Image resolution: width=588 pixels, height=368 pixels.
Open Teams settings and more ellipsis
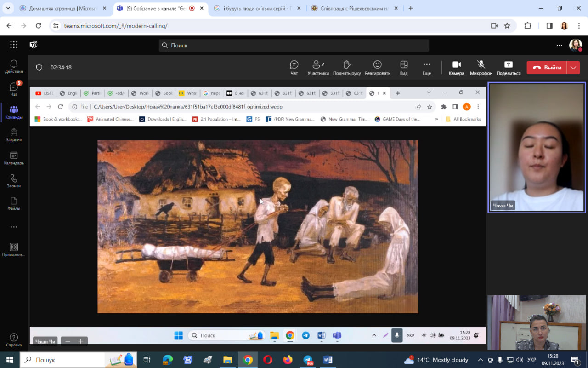(559, 45)
